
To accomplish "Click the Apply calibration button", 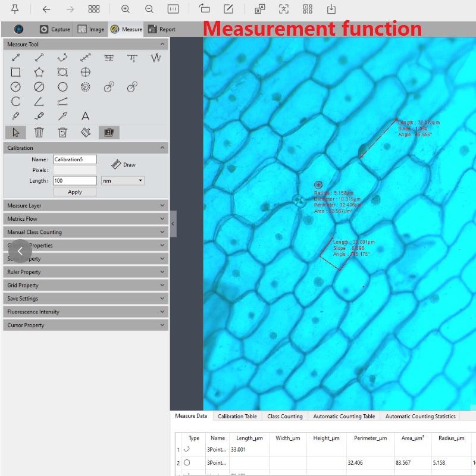I will pos(75,192).
